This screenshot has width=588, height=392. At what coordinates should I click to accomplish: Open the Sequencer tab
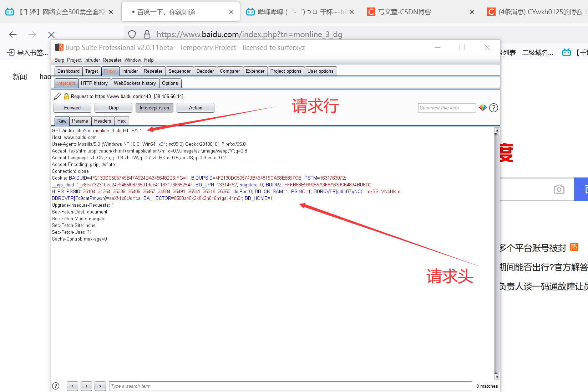[179, 71]
